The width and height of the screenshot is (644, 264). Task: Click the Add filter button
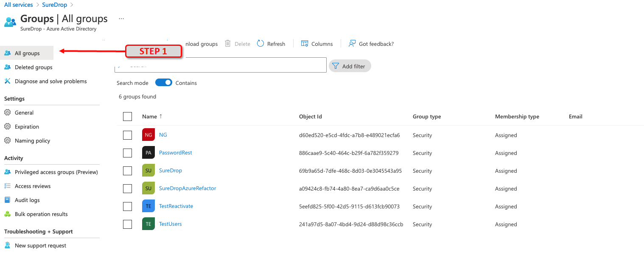(x=350, y=66)
